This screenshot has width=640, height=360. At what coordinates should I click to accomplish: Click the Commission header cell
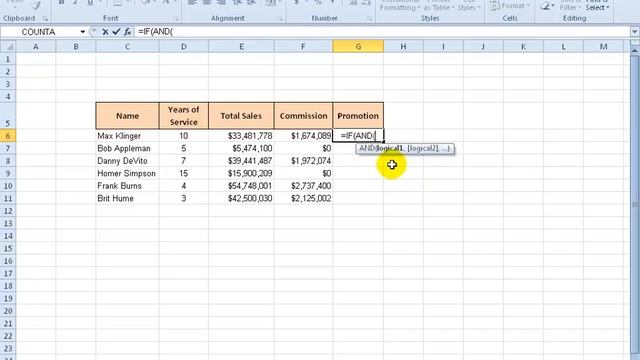tap(303, 116)
